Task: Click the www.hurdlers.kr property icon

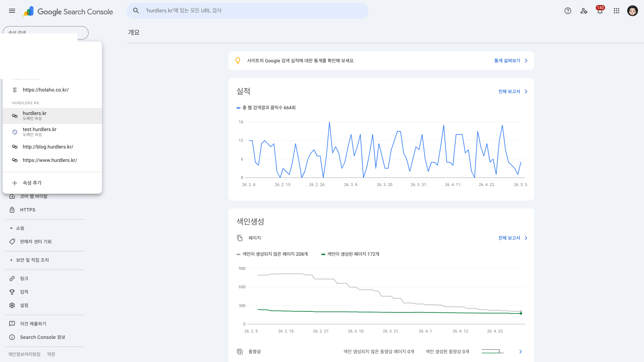Action: [15, 160]
